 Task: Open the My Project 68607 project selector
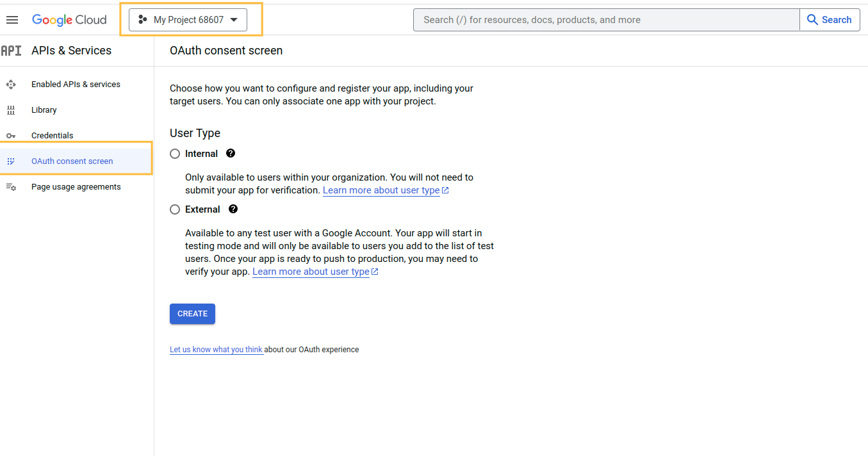188,20
